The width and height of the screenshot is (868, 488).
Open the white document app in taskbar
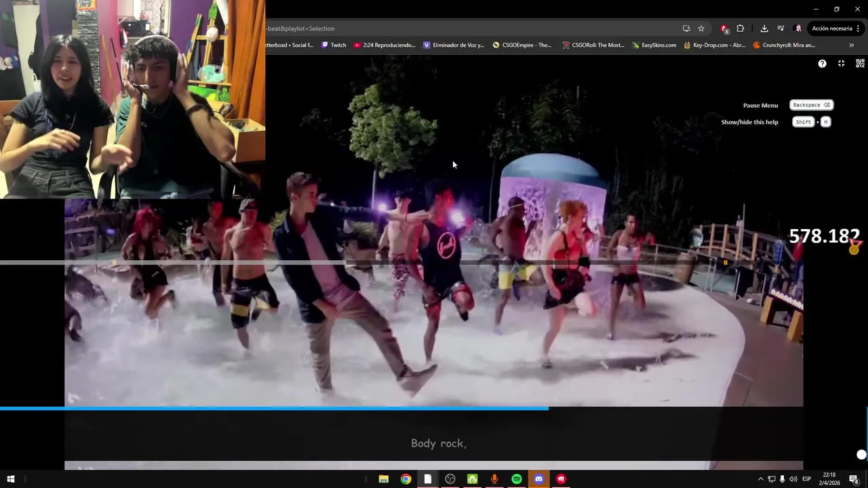click(x=428, y=479)
